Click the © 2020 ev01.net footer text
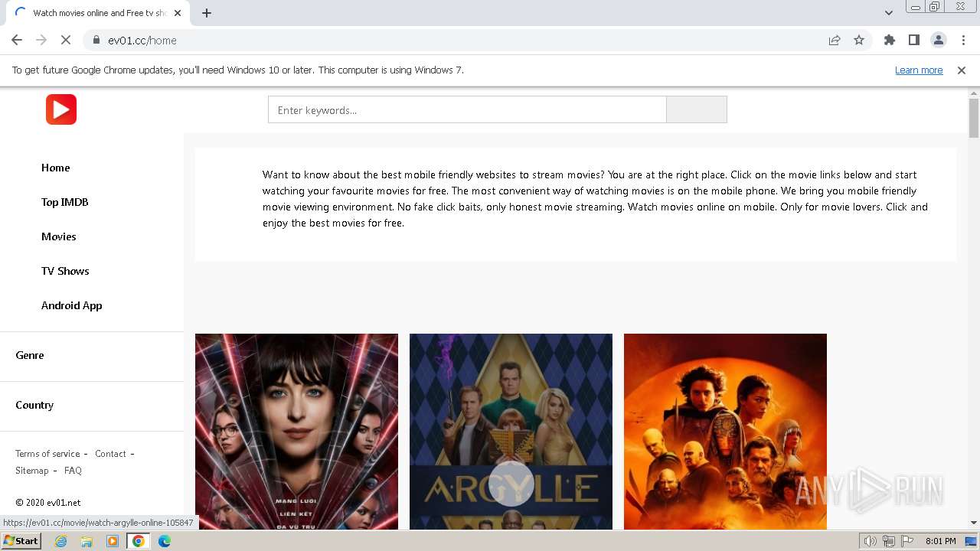 click(x=48, y=503)
